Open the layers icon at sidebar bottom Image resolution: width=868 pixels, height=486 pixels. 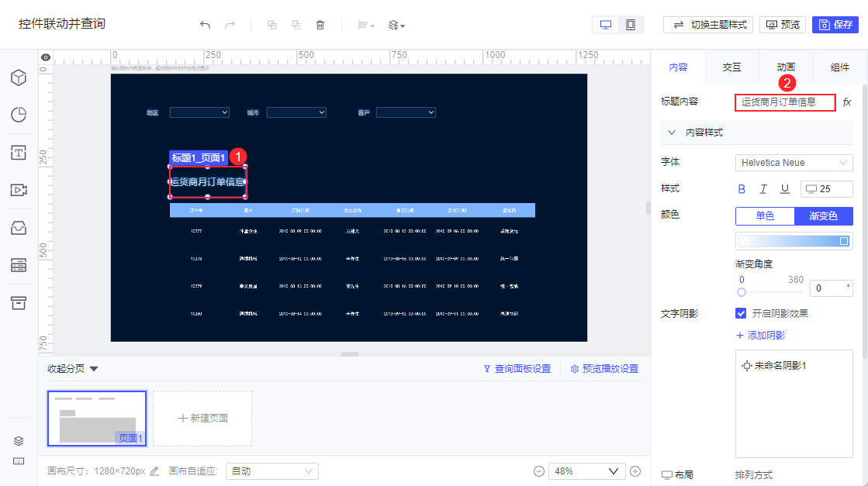[19, 441]
